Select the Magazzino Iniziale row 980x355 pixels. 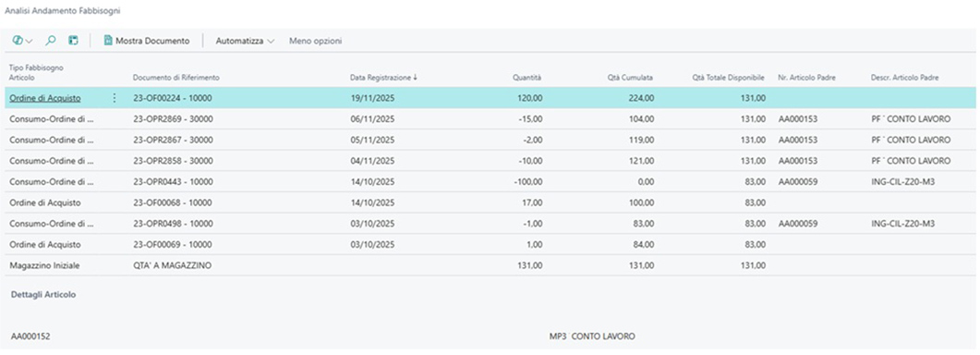coord(490,265)
